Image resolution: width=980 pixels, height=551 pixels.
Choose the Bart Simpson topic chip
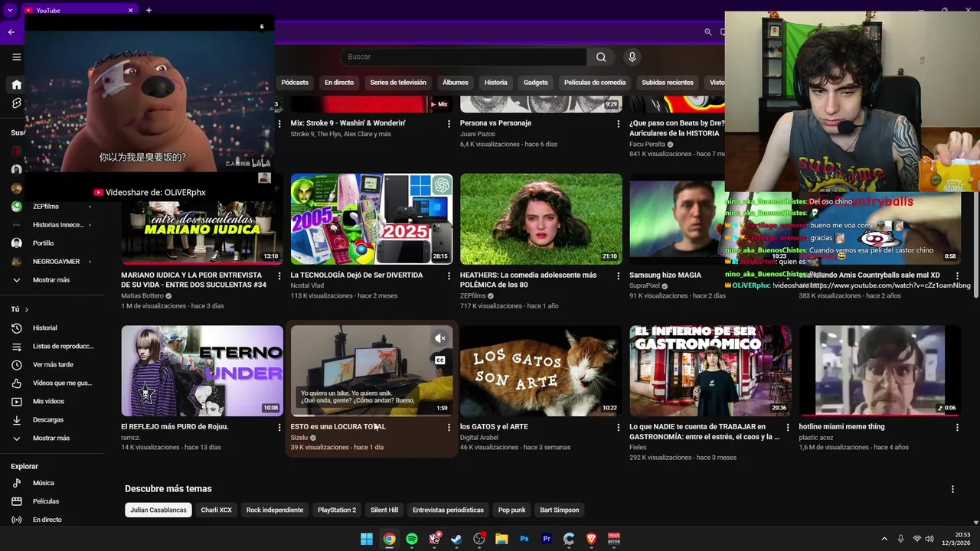coord(560,510)
